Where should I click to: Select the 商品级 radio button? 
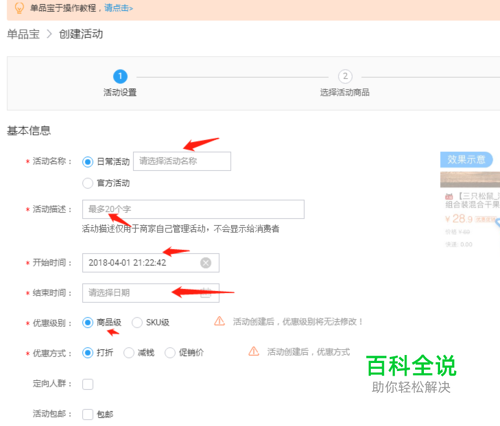coord(87,322)
